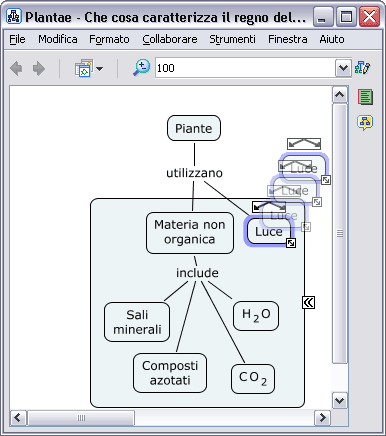Open the zoom level dropdown arrow
This screenshot has width=386, height=436.
343,68
